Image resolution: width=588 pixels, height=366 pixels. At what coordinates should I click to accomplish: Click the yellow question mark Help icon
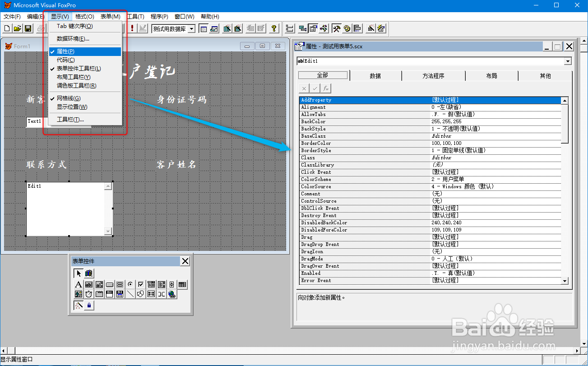274,28
